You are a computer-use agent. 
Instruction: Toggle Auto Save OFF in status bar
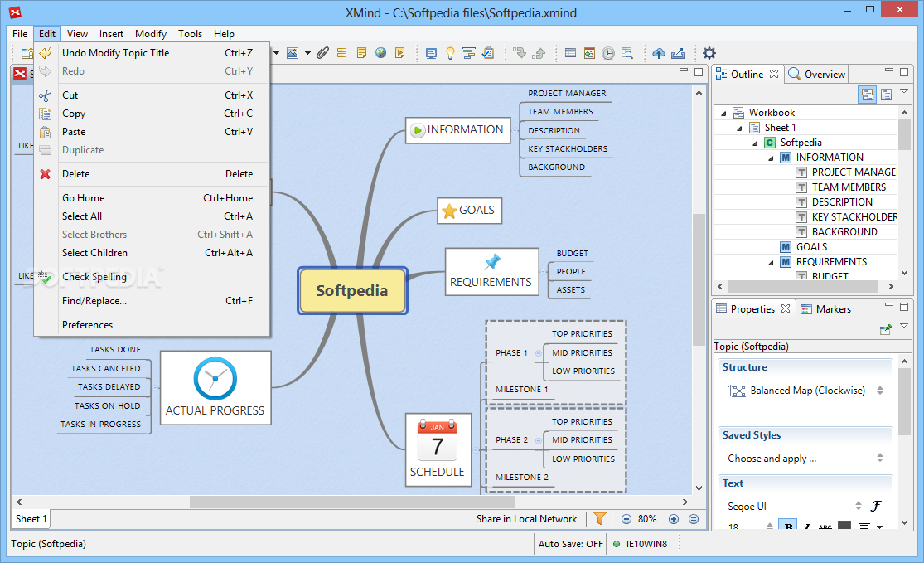click(x=570, y=544)
